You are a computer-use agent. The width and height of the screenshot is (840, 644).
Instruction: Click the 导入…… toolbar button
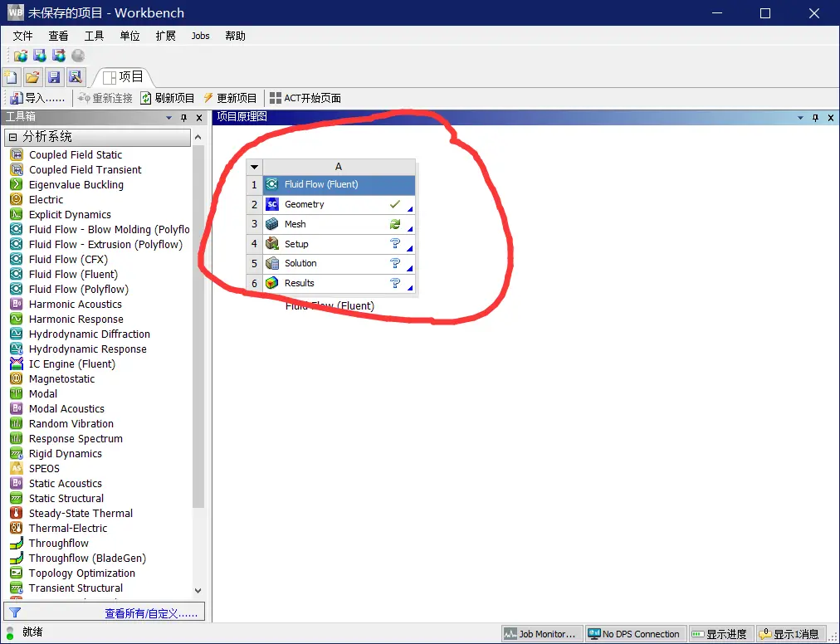click(37, 98)
